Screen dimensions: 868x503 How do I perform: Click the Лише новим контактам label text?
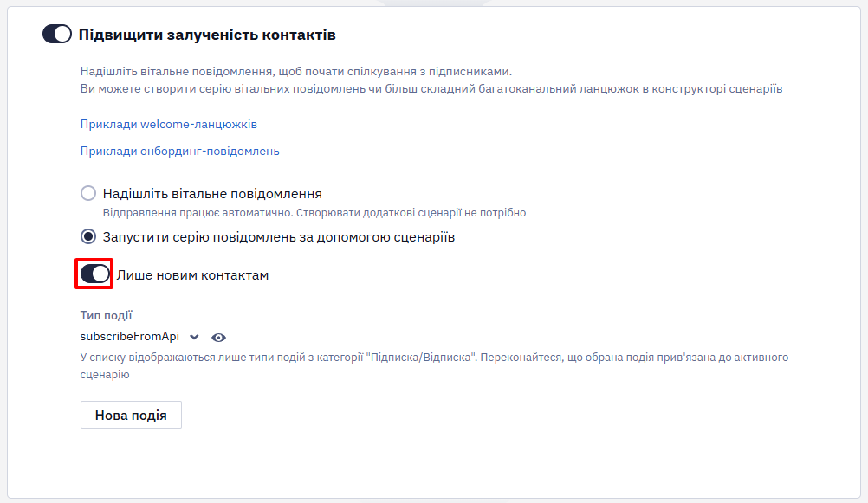click(192, 275)
